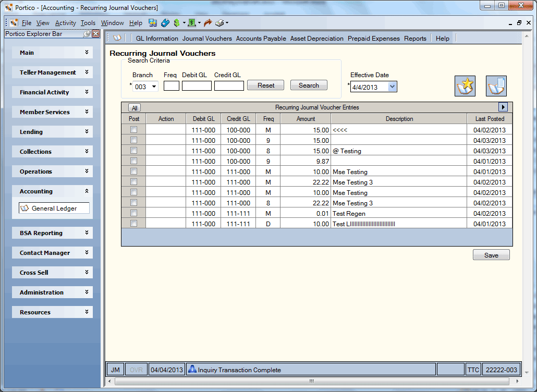Click the monitors transfer toolbar icon

(x=153, y=23)
